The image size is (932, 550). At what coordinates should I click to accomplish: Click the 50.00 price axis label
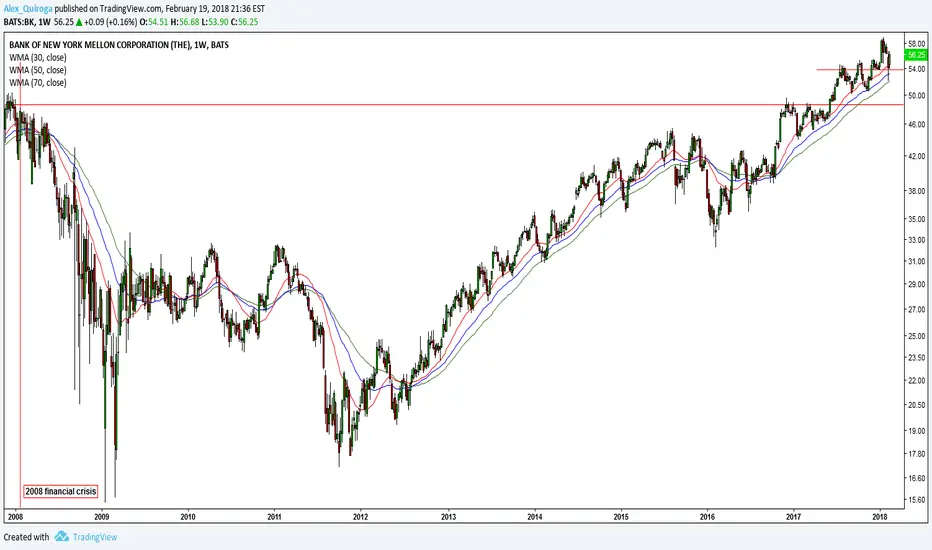pyautogui.click(x=917, y=95)
